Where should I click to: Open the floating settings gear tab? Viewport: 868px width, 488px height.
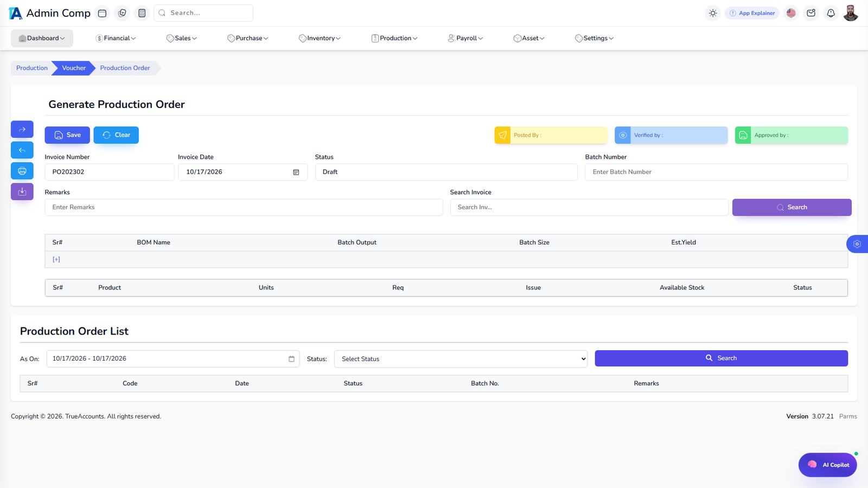pyautogui.click(x=857, y=244)
